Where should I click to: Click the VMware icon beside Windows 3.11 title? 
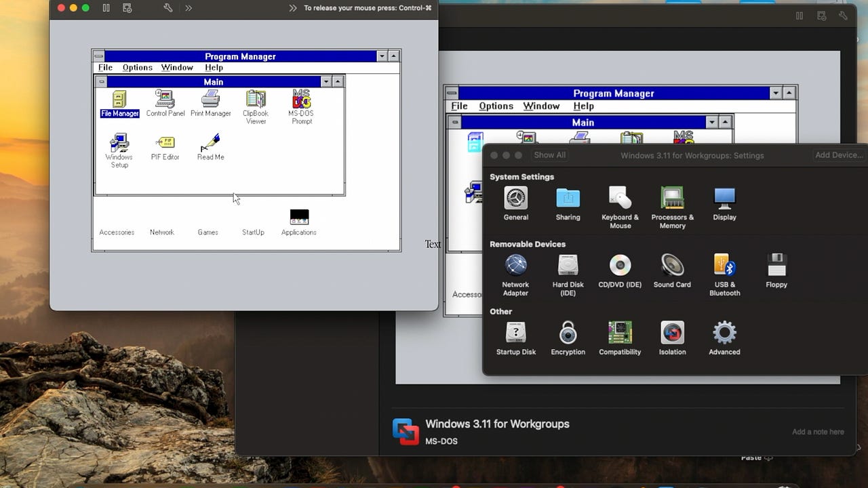(x=406, y=432)
